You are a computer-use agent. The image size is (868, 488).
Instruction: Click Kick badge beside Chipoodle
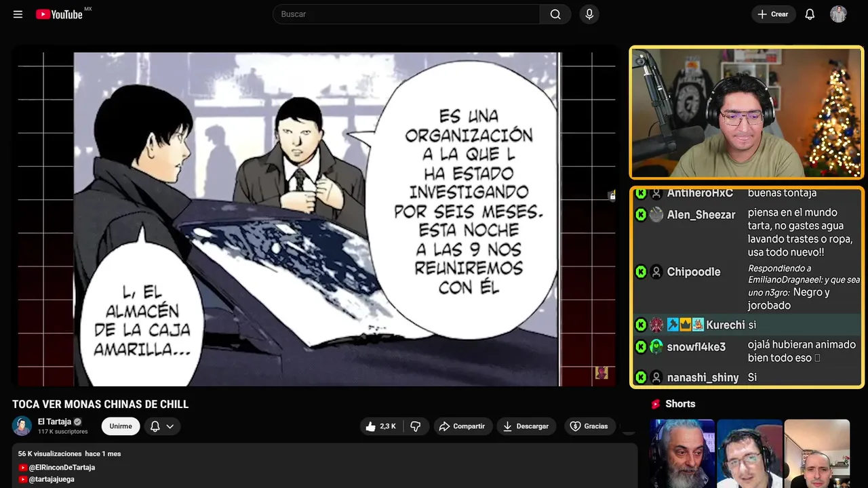tap(640, 272)
